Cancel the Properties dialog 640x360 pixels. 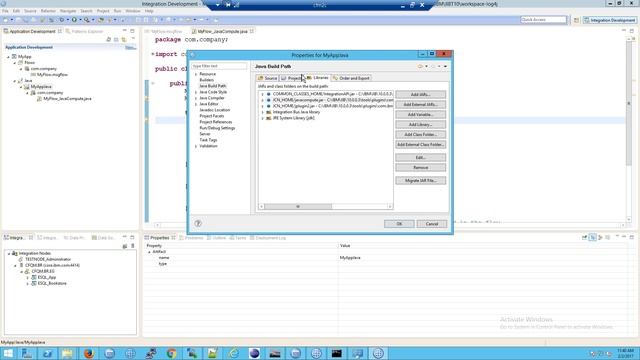[432, 224]
